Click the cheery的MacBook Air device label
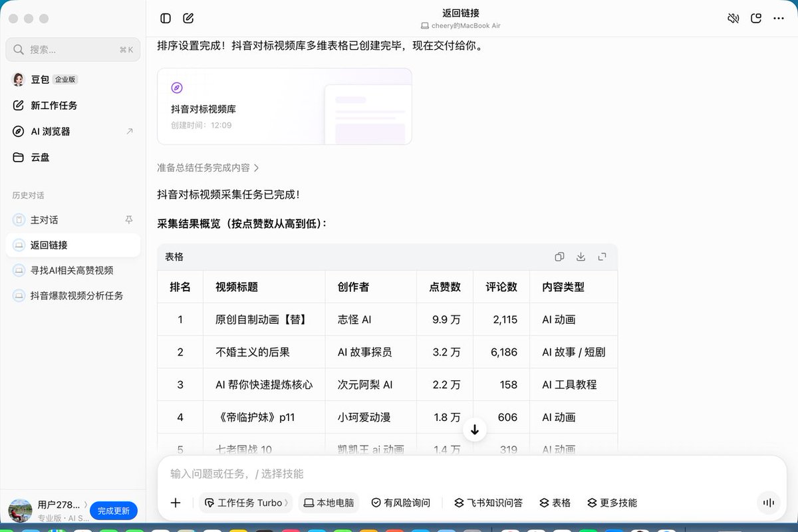 [461, 25]
